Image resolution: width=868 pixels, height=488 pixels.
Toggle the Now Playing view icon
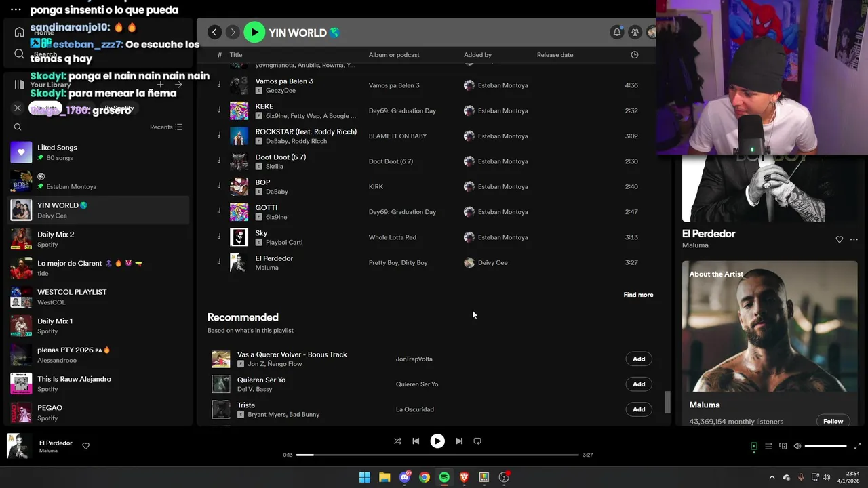[x=753, y=446]
